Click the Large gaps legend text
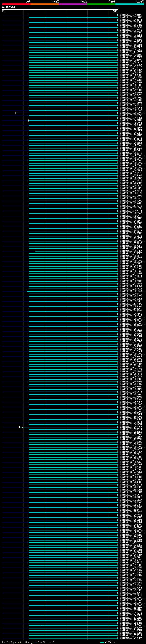146x644 pixels. [x=10, y=642]
